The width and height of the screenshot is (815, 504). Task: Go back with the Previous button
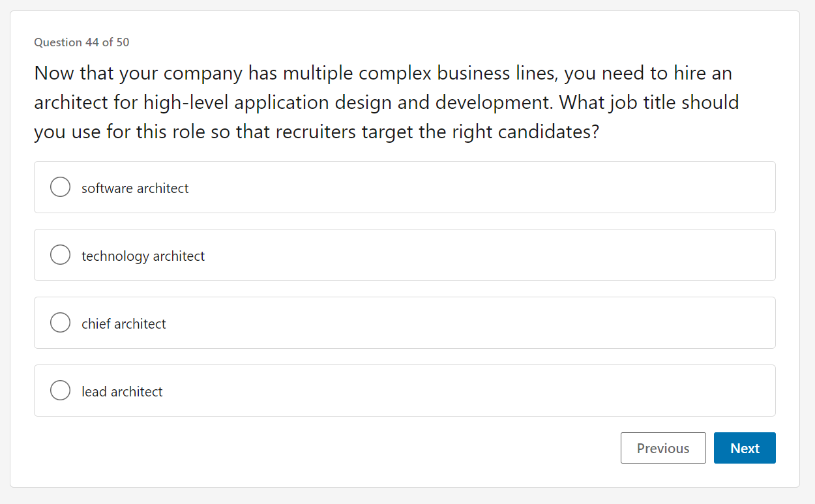tap(662, 448)
